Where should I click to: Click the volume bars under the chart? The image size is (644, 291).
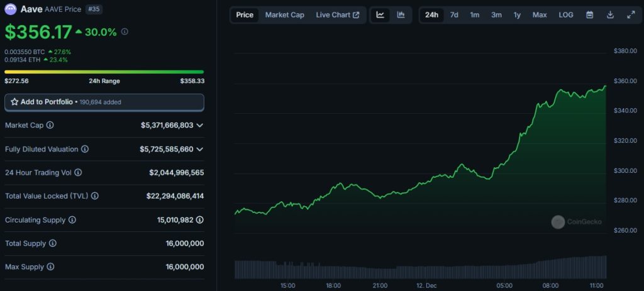click(x=421, y=268)
